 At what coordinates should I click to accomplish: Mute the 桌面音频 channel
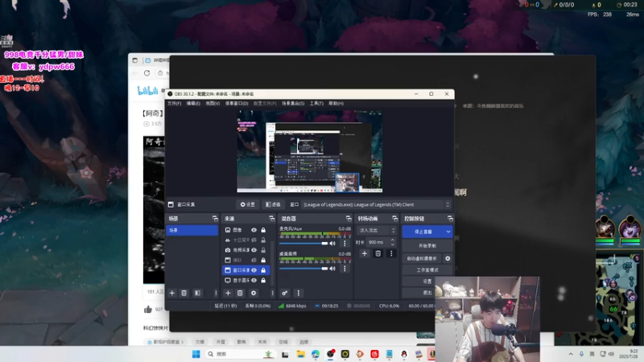(x=332, y=269)
